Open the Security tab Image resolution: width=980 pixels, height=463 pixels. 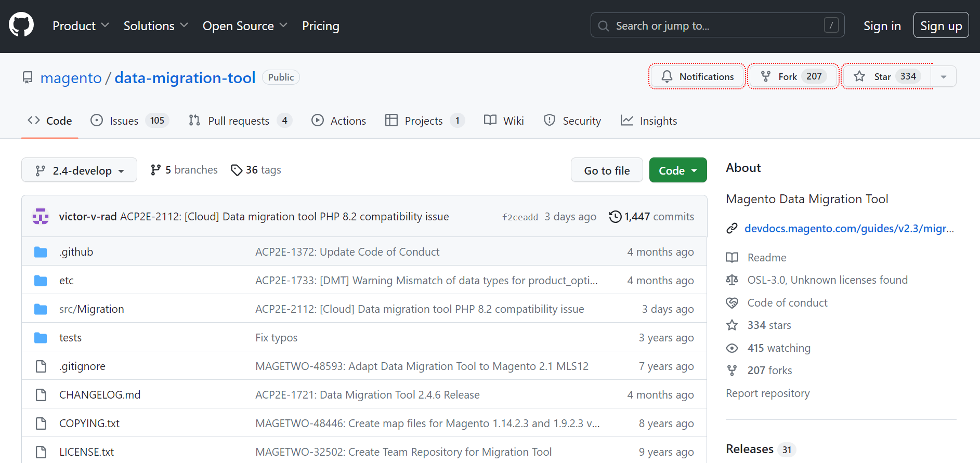click(572, 121)
